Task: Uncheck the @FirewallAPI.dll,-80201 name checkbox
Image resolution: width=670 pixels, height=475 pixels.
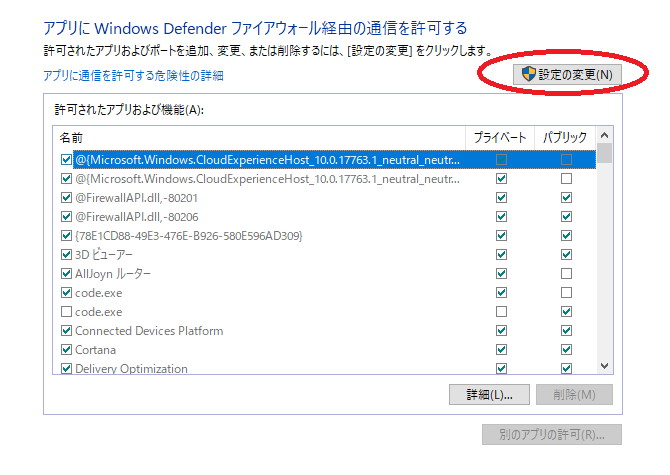Action: [x=66, y=198]
